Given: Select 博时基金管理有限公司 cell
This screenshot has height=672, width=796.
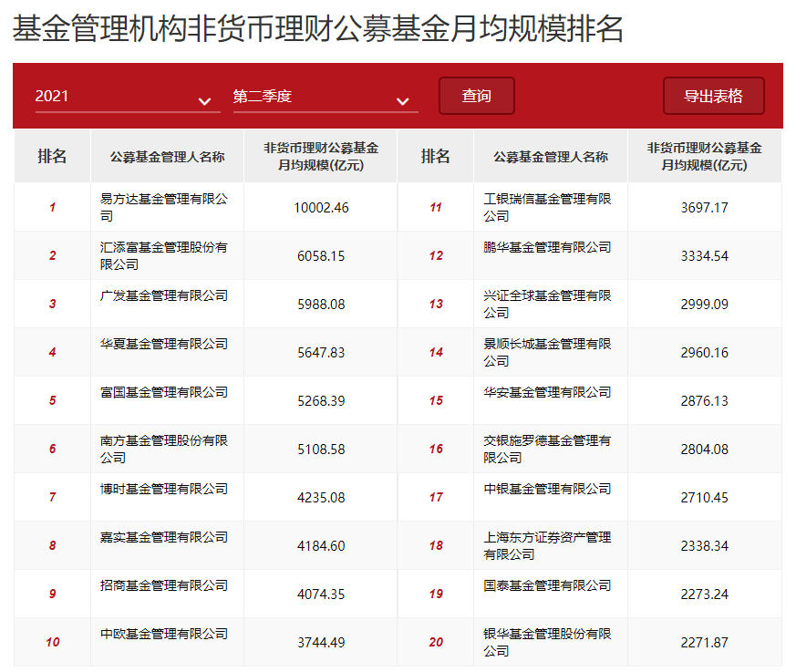Looking at the screenshot, I should click(x=167, y=497).
